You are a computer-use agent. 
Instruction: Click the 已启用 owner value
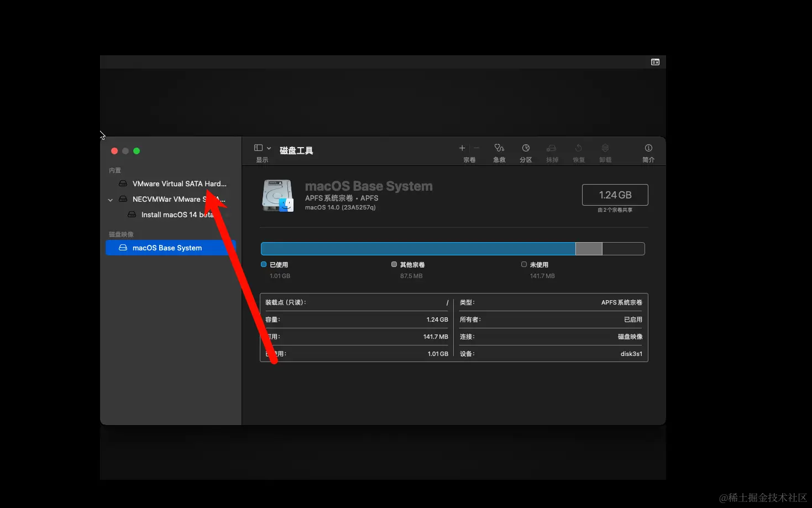[633, 320]
